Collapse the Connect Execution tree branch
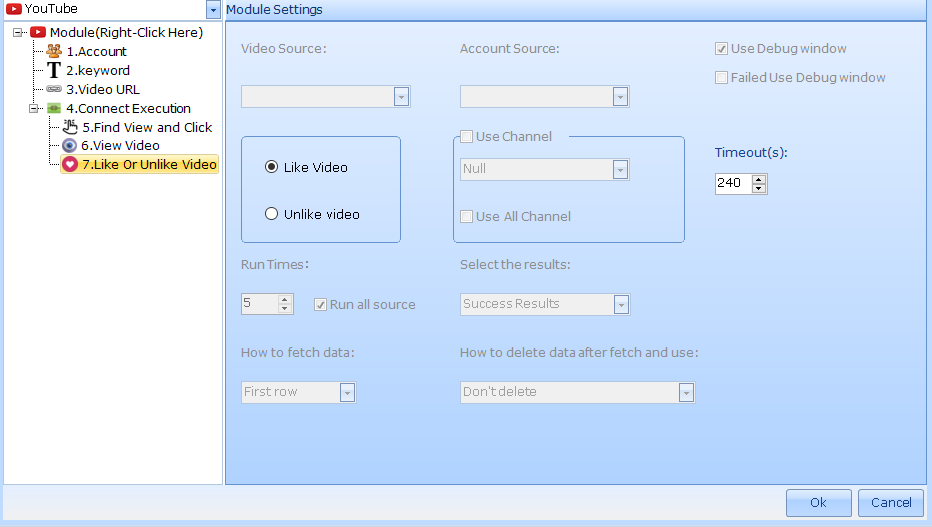The width and height of the screenshot is (932, 527). [34, 108]
